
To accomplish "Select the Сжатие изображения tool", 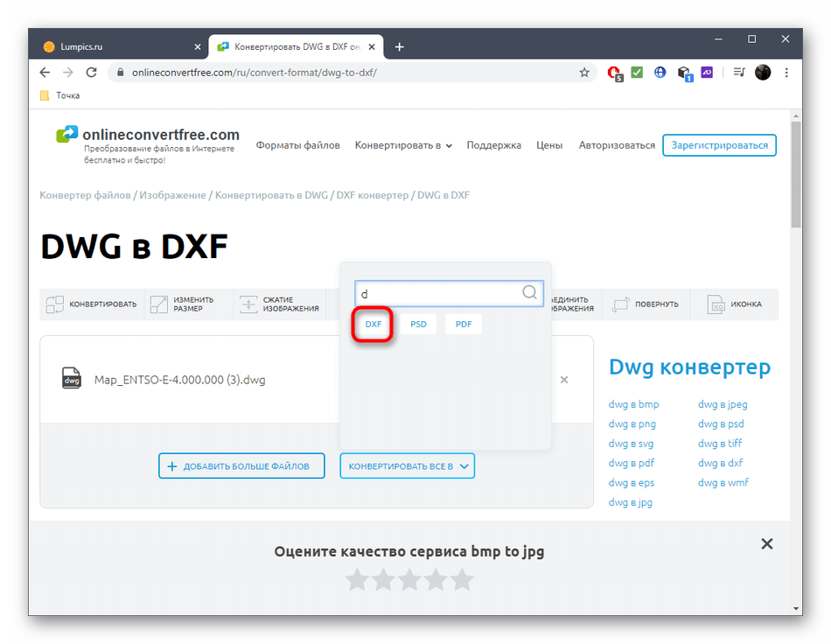I will click(279, 304).
